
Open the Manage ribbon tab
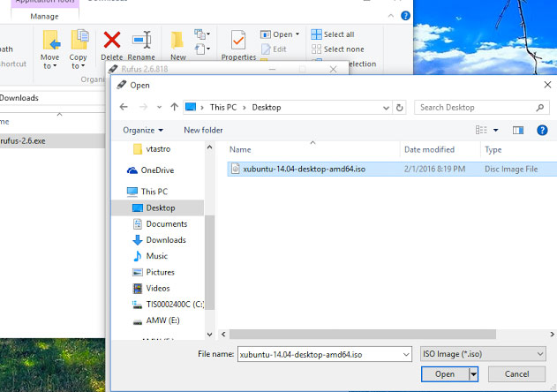coord(44,17)
